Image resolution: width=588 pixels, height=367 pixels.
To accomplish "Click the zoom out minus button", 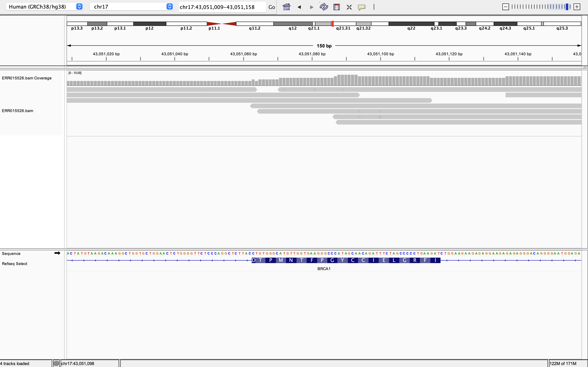I will point(506,7).
